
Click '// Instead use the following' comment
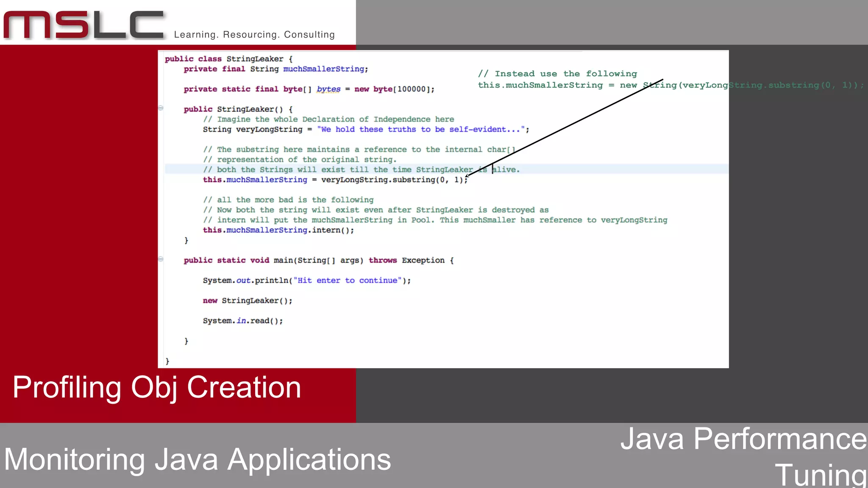[557, 74]
